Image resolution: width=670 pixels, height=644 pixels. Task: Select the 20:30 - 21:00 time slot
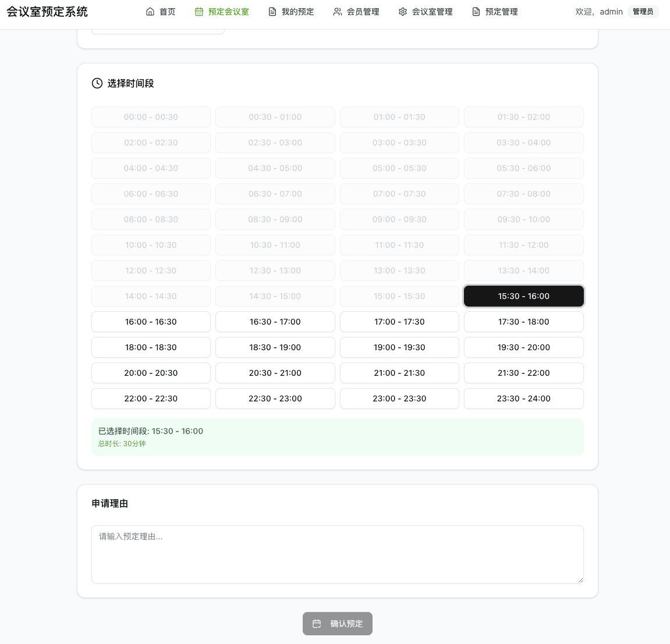(275, 373)
